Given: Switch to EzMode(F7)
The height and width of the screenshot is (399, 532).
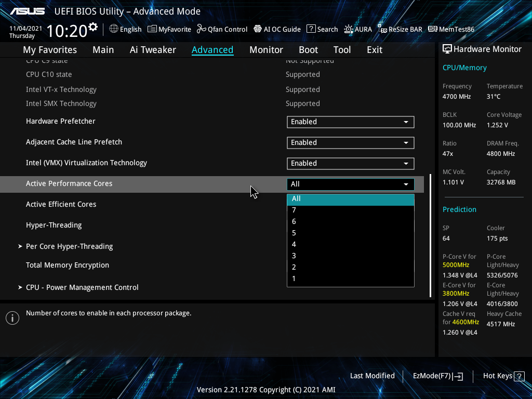Looking at the screenshot, I should point(437,376).
